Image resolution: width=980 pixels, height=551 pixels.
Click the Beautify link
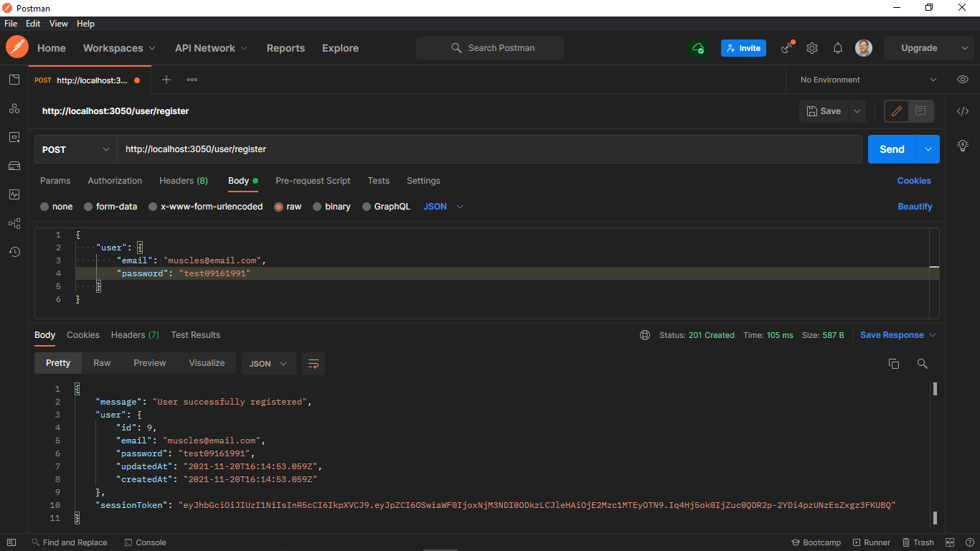915,206
